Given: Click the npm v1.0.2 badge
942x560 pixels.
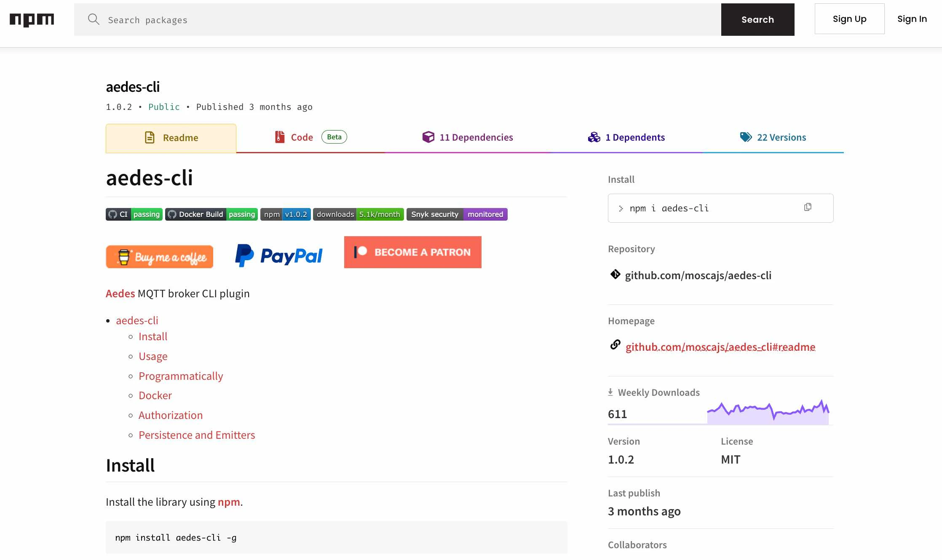Looking at the screenshot, I should 286,214.
